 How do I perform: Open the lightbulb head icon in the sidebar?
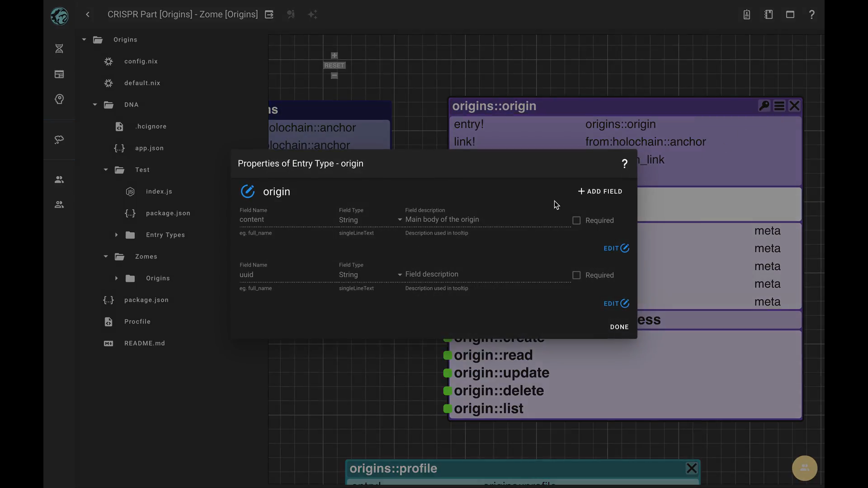point(59,99)
